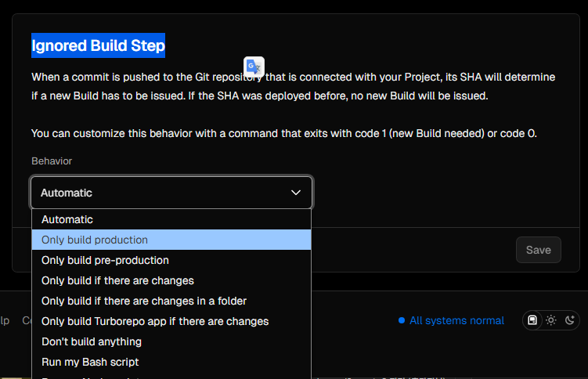Click the Behavior select box showing Automatic
This screenshot has height=379, width=588.
171,193
